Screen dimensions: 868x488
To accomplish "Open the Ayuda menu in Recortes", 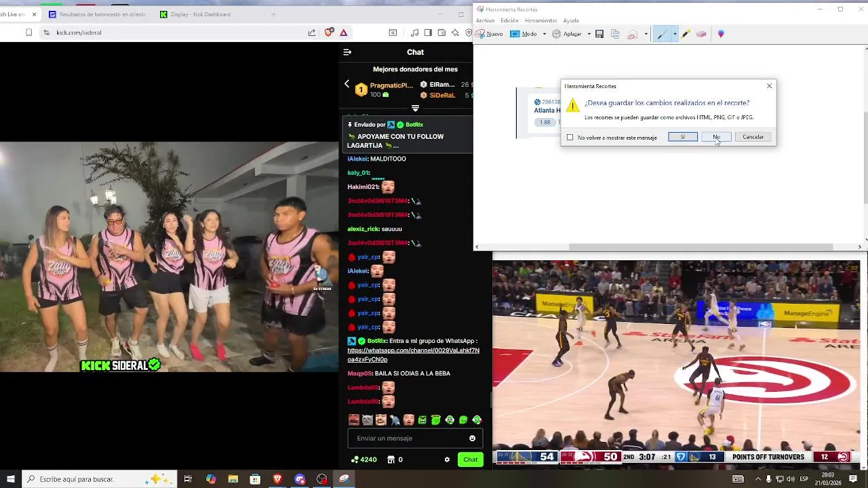I will 571,20.
